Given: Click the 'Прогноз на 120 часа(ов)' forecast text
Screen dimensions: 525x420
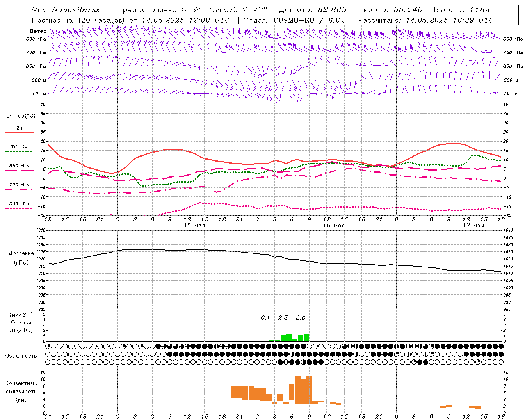Looking at the screenshot, I should [x=79, y=20].
